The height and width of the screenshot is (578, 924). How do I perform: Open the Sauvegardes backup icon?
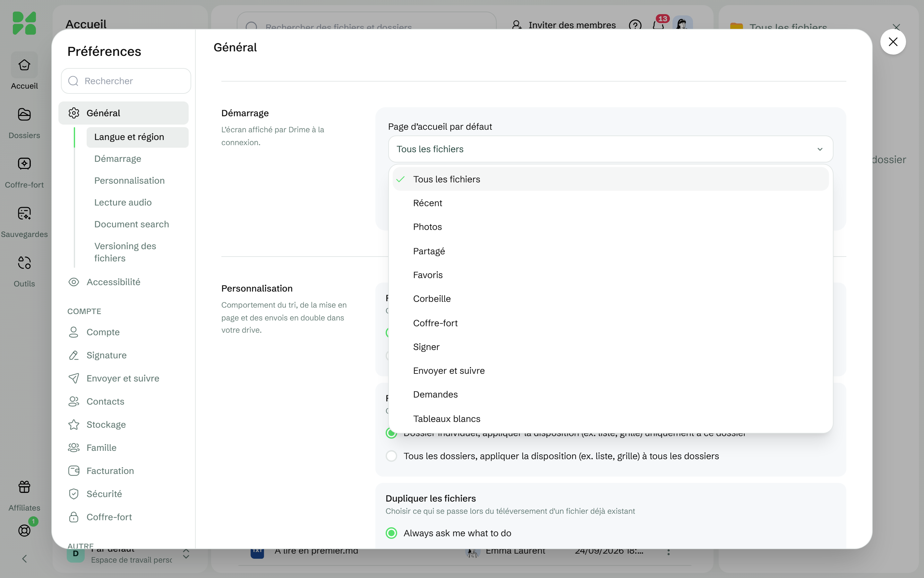pos(24,213)
